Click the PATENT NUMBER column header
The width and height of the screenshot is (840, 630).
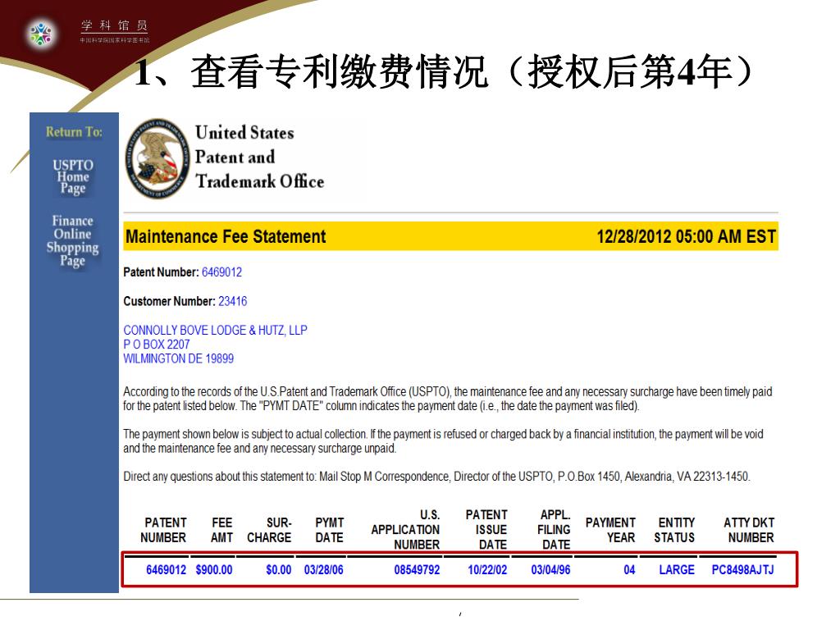(x=163, y=530)
